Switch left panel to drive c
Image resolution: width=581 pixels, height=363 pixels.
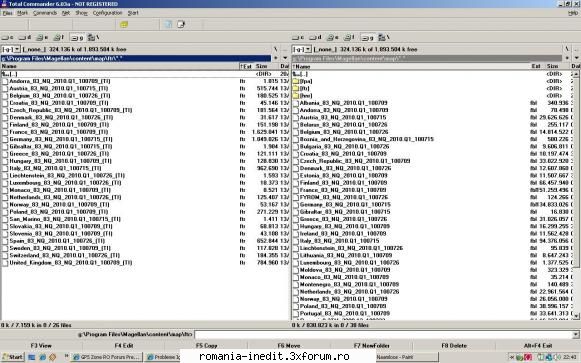click(x=7, y=37)
